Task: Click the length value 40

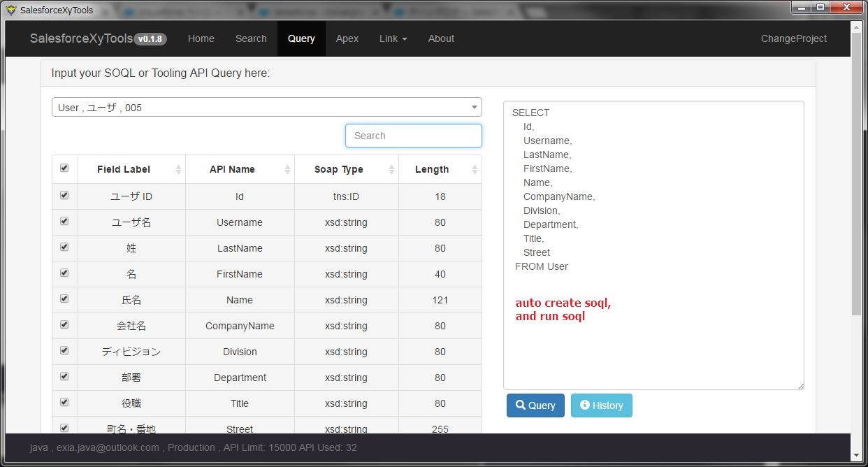Action: pos(440,274)
